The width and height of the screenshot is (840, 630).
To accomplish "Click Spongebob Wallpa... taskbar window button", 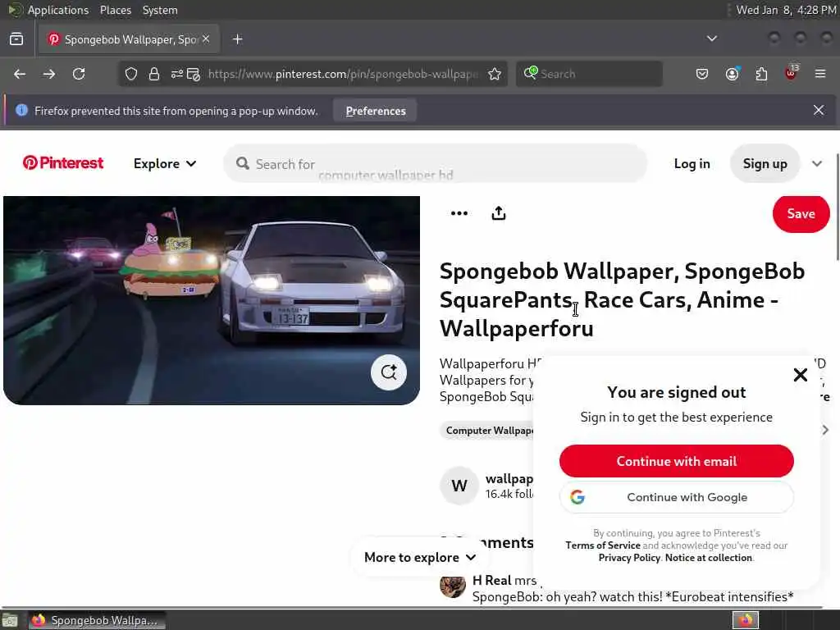I will tap(97, 620).
